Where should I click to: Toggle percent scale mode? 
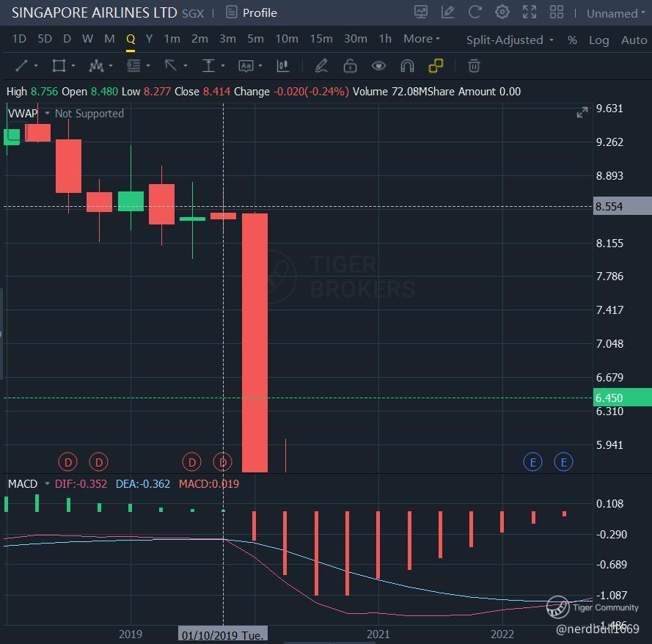(x=572, y=40)
